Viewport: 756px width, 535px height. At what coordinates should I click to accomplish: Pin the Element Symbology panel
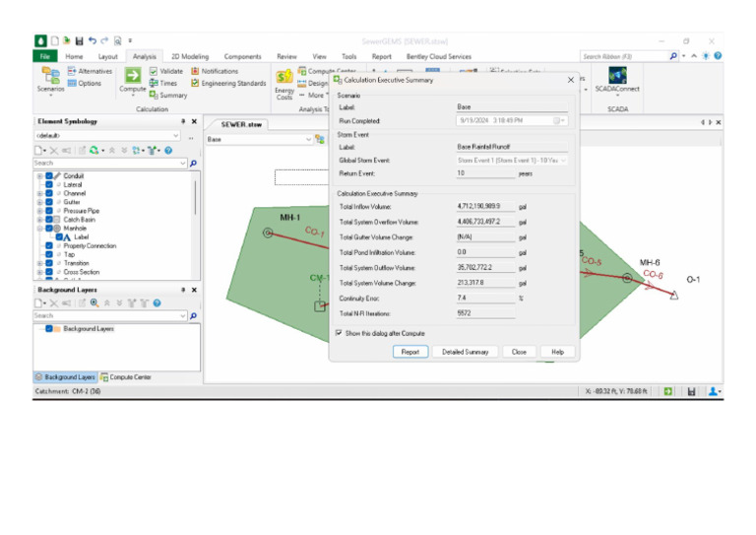tap(183, 121)
